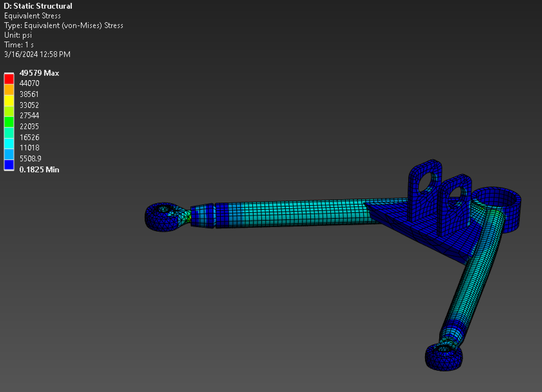Select the D: Static Structural title text
Screen dimensions: 542x392
pyautogui.click(x=38, y=5)
